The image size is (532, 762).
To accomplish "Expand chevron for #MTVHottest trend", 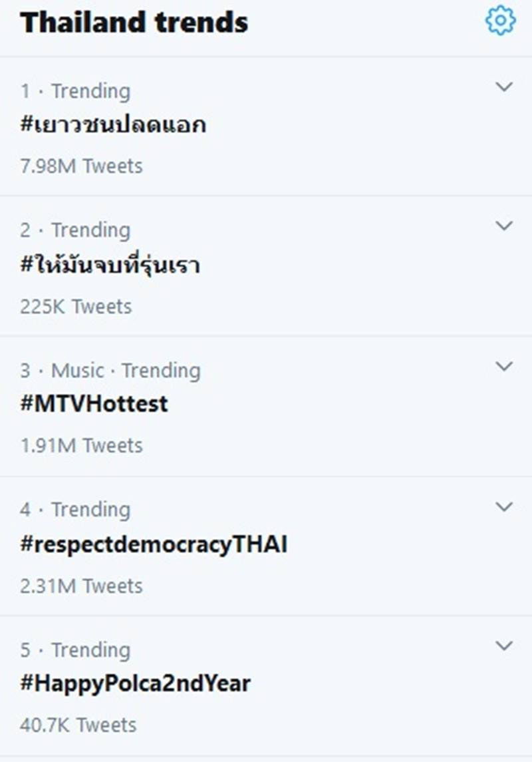I will [x=505, y=366].
